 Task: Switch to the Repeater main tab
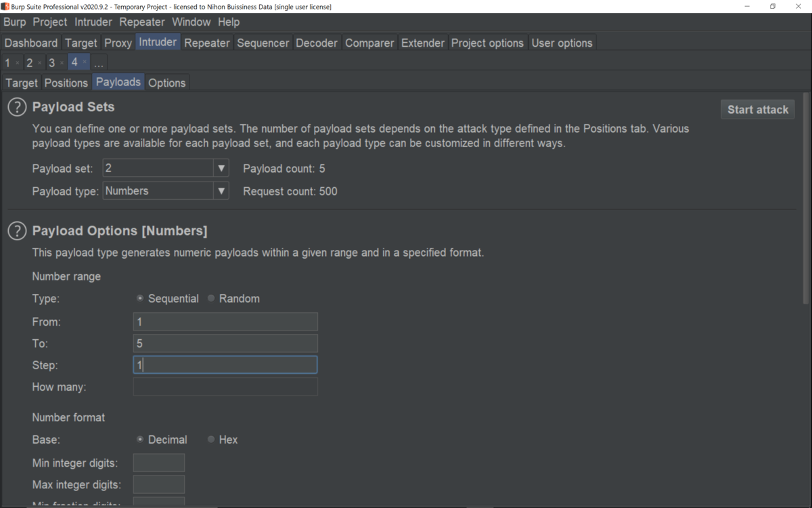207,43
